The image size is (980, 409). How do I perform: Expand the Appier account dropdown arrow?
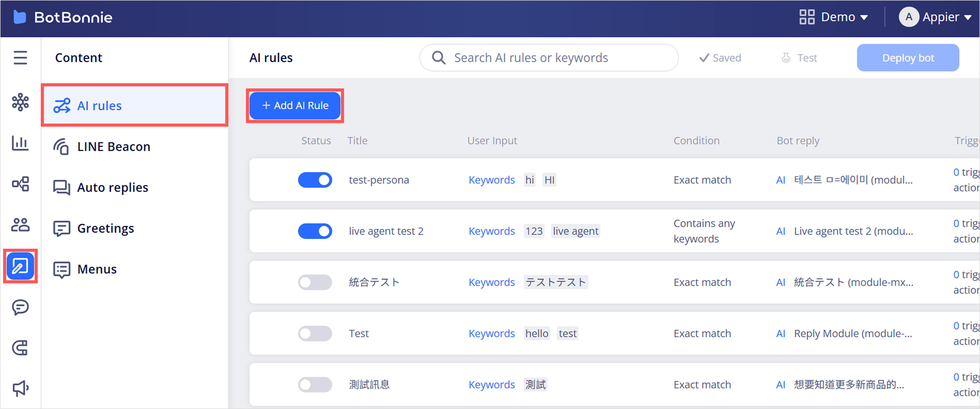(968, 18)
